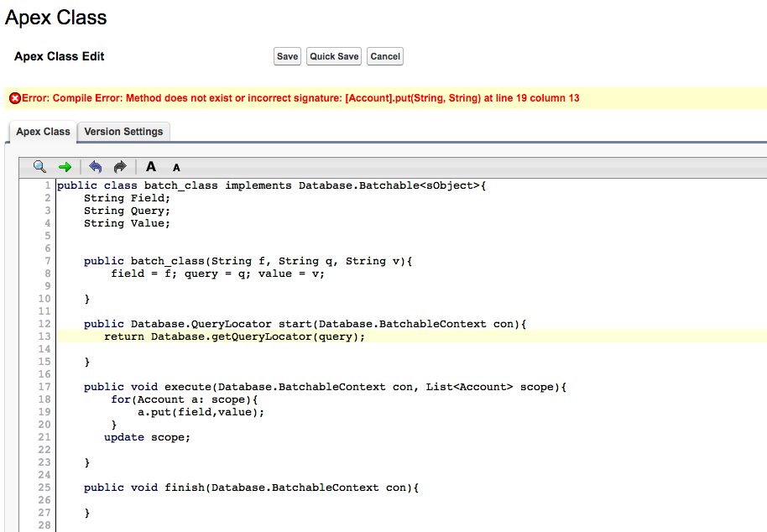
Task: Click the start method declaration line
Action: click(305, 324)
